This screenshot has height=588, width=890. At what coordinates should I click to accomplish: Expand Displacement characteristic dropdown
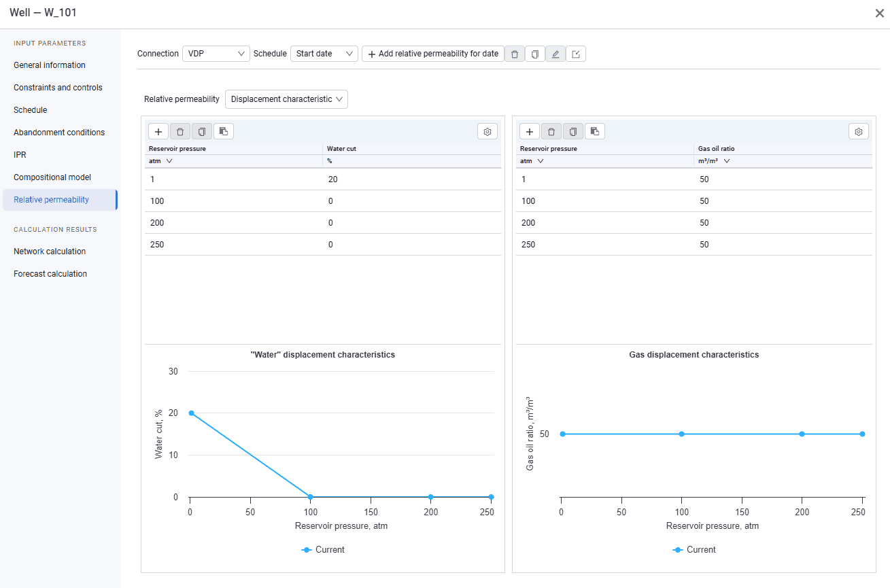coord(286,99)
